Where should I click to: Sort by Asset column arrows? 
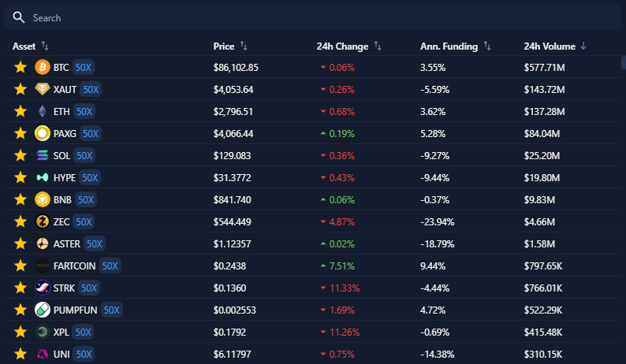coord(45,46)
